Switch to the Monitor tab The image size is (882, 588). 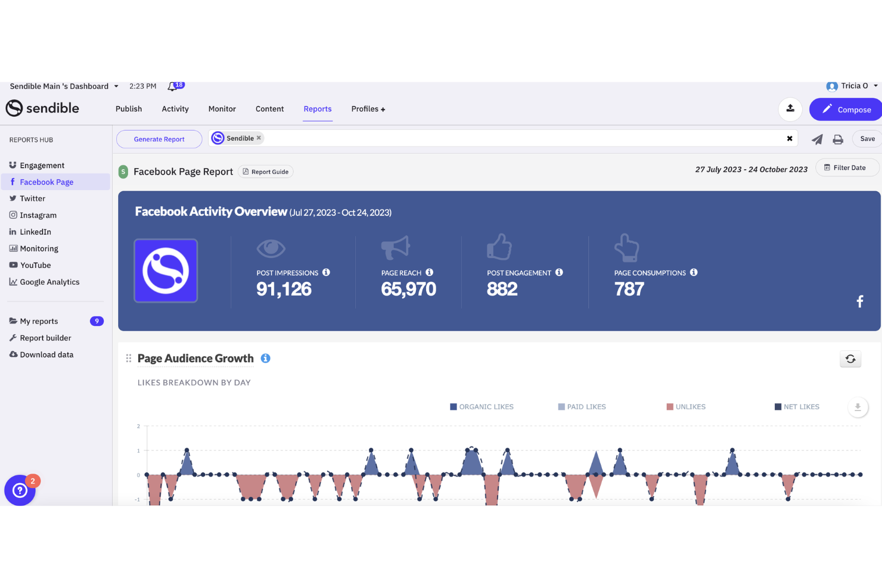point(222,109)
